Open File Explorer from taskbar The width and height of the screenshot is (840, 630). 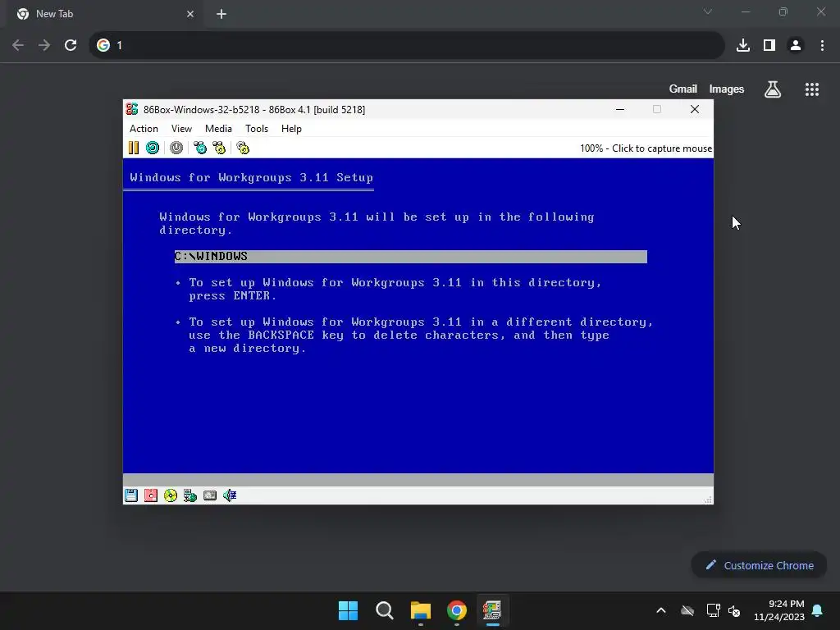click(x=421, y=610)
